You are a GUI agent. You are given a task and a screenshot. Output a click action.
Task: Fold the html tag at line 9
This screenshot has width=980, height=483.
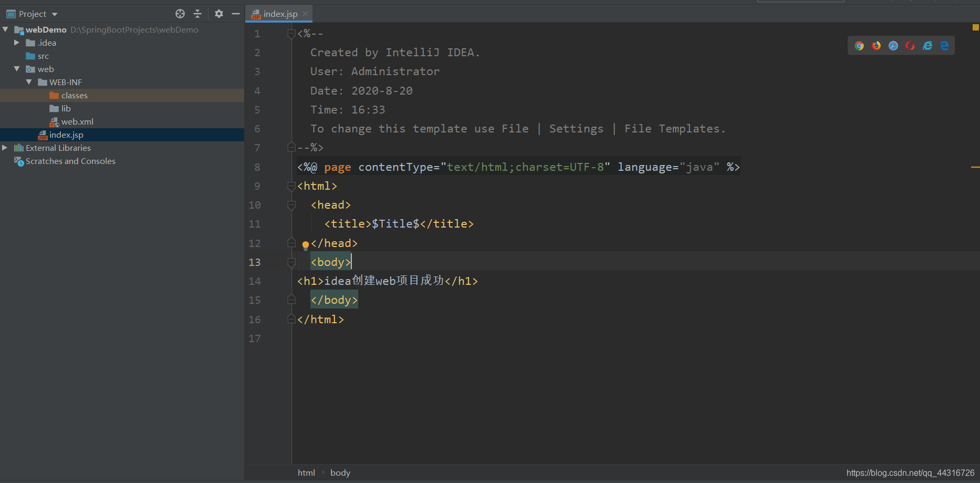pos(291,186)
